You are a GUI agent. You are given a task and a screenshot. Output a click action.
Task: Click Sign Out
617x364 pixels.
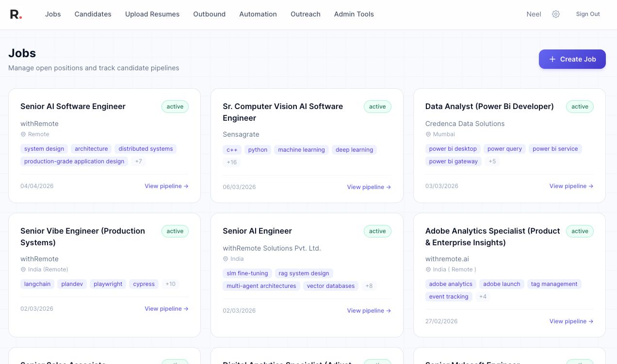coord(588,14)
